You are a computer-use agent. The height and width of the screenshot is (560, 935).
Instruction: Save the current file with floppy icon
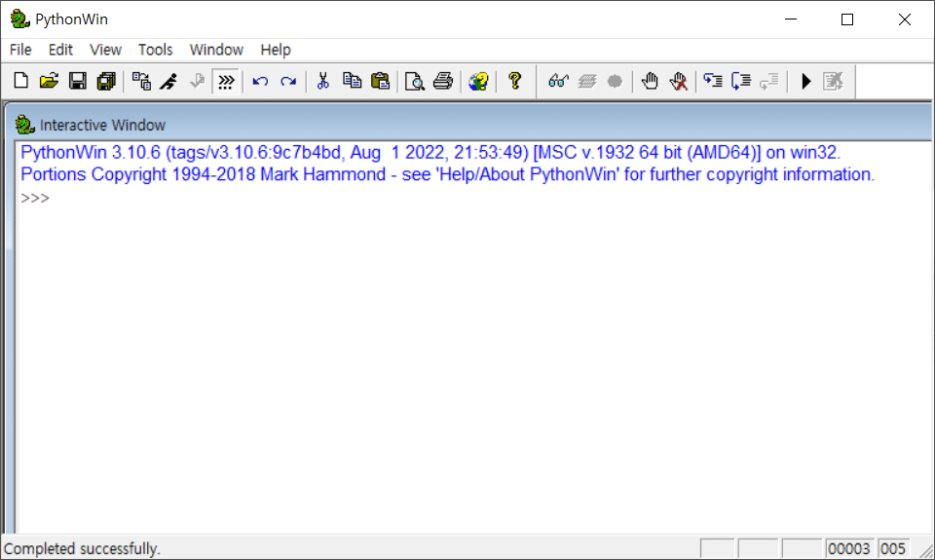pos(78,81)
